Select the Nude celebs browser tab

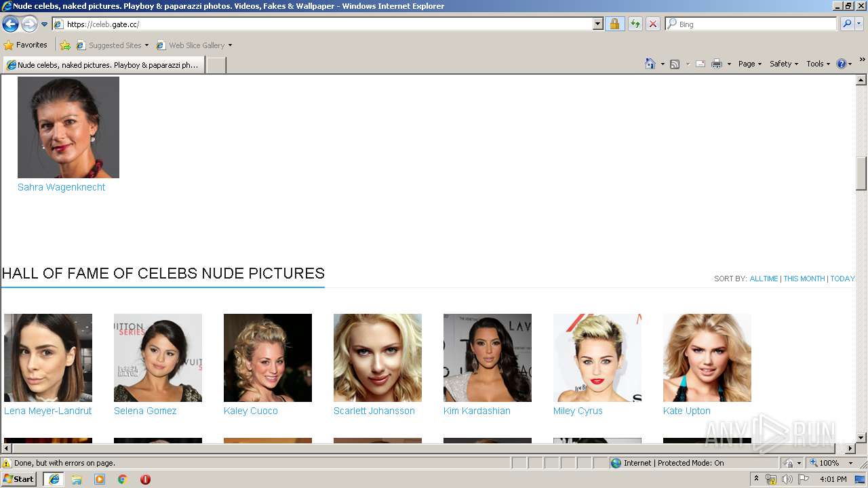coord(103,65)
